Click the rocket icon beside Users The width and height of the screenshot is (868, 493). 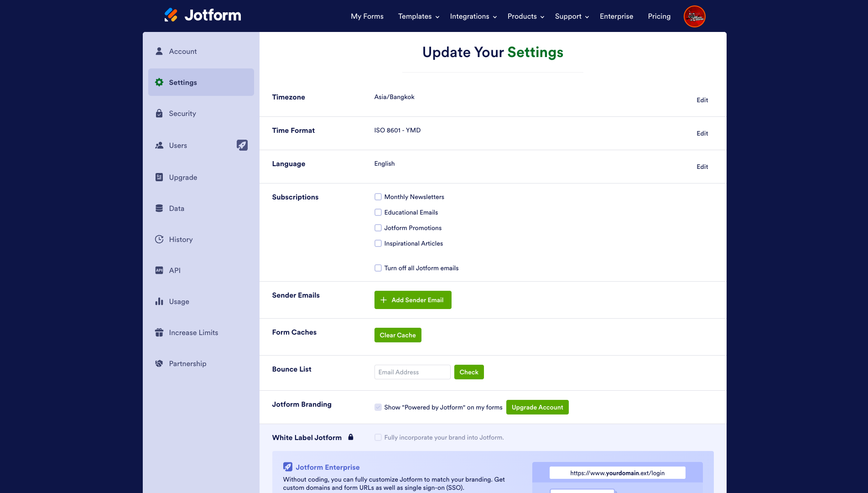[x=242, y=145]
